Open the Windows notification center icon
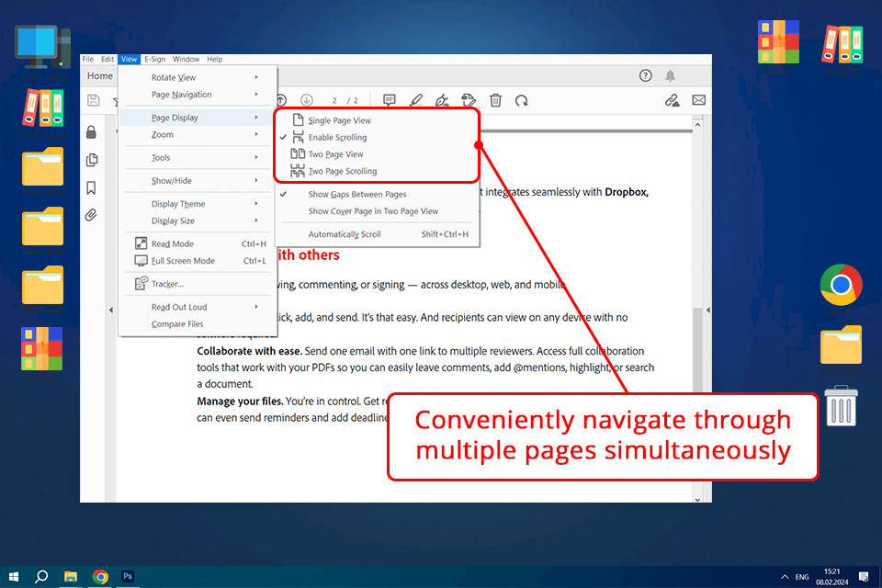 [x=864, y=577]
